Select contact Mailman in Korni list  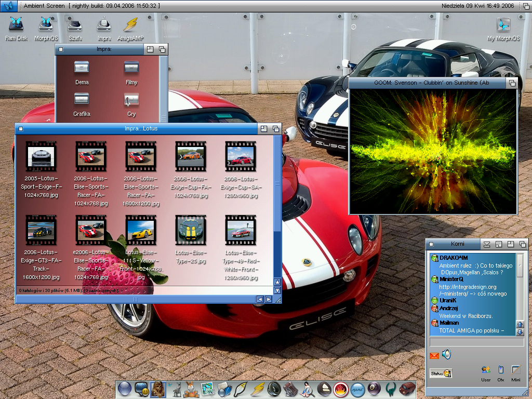click(x=449, y=323)
